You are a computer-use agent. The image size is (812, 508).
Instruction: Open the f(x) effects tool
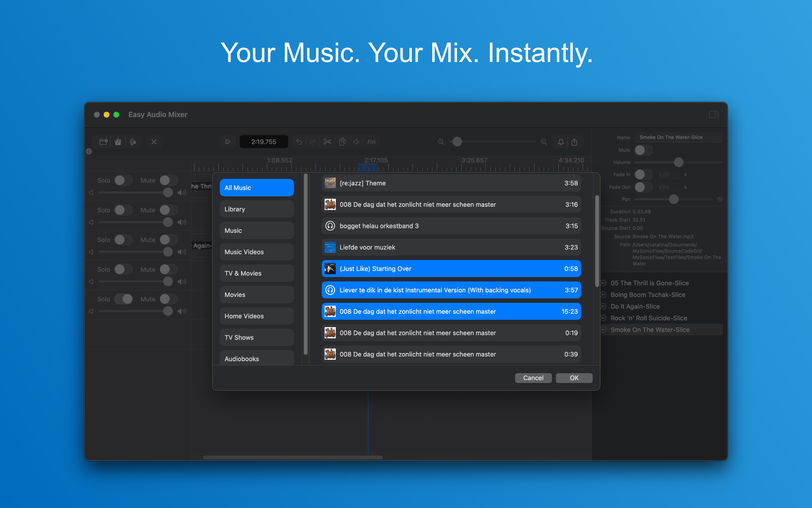(371, 142)
